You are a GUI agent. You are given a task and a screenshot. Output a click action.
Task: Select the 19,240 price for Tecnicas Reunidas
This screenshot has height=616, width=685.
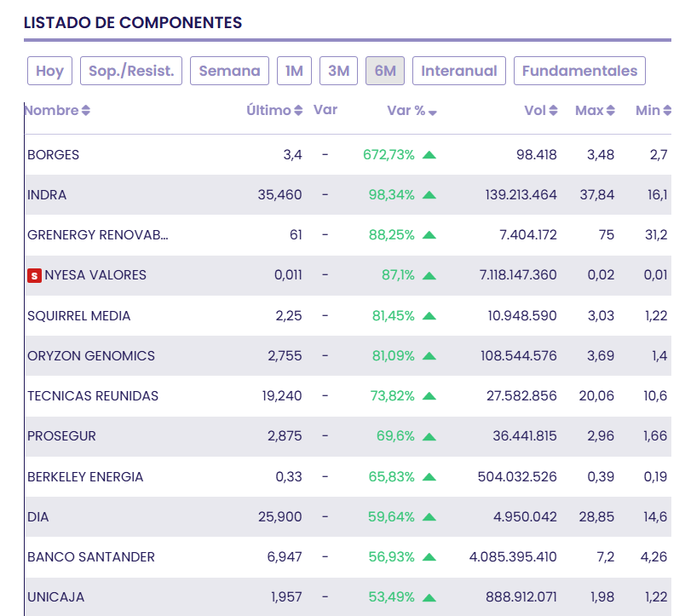(282, 396)
